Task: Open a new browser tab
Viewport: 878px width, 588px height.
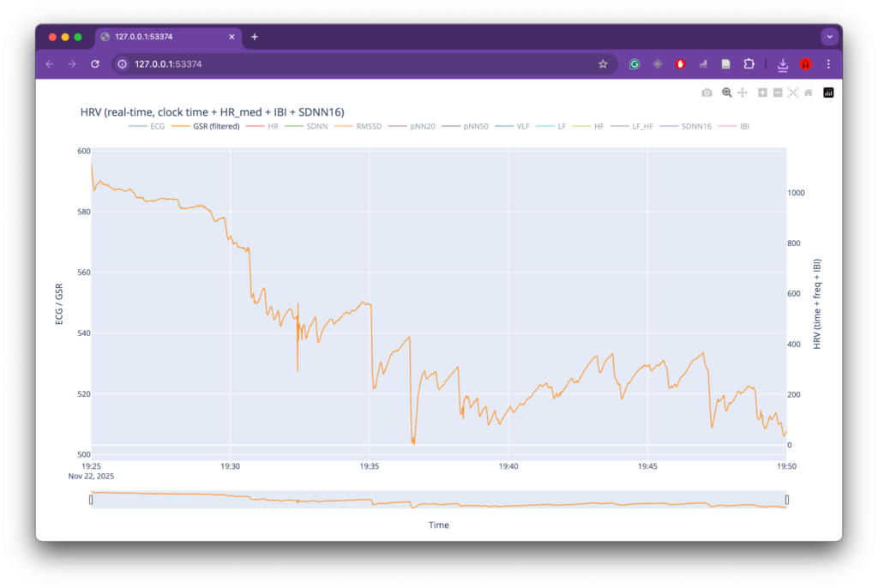Action: [x=255, y=37]
